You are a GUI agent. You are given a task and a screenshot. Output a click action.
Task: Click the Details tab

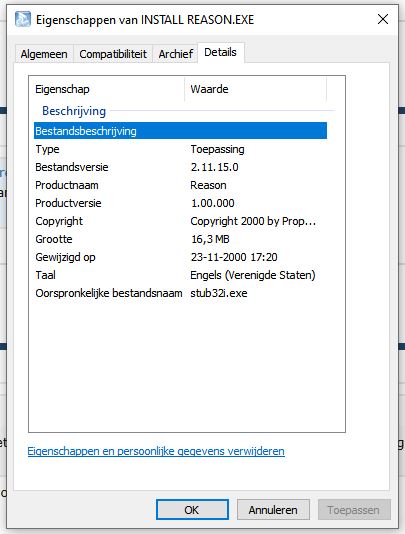click(220, 52)
